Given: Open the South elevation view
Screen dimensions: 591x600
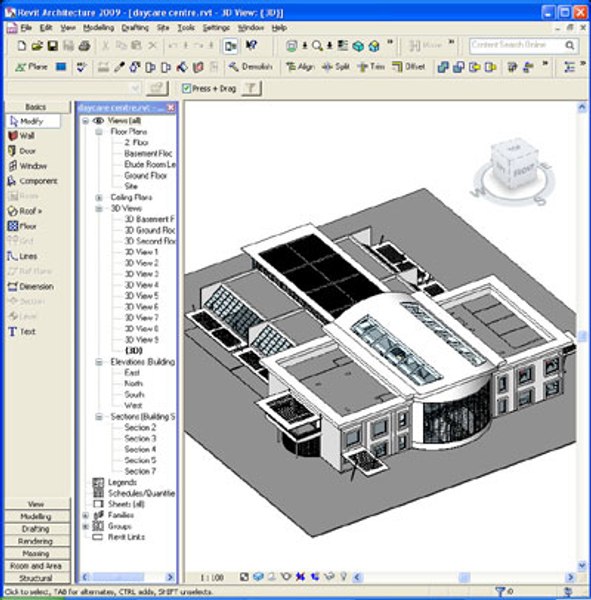Looking at the screenshot, I should 134,395.
